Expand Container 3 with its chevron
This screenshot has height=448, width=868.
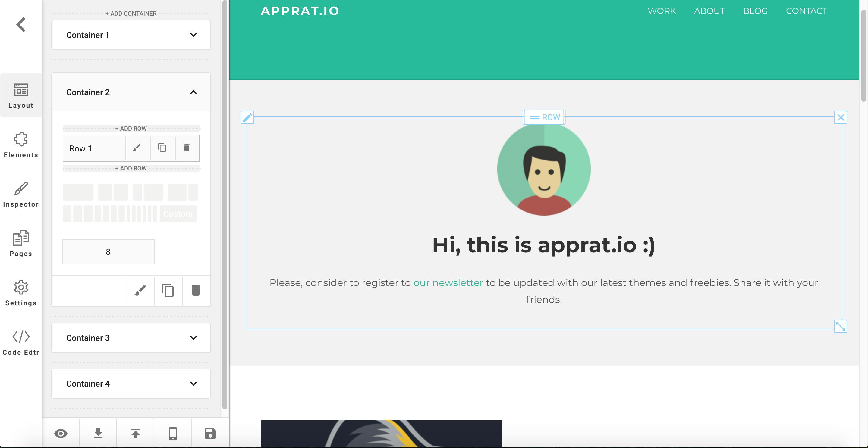[x=193, y=338]
